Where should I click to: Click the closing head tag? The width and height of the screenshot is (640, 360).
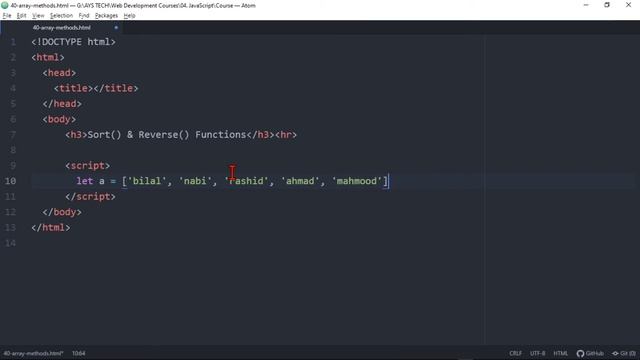click(62, 104)
